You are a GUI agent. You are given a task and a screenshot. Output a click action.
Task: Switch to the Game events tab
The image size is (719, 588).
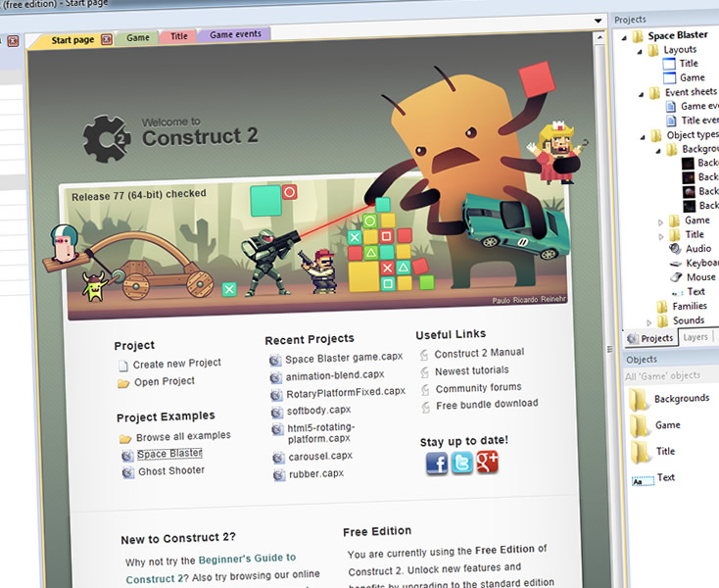235,34
